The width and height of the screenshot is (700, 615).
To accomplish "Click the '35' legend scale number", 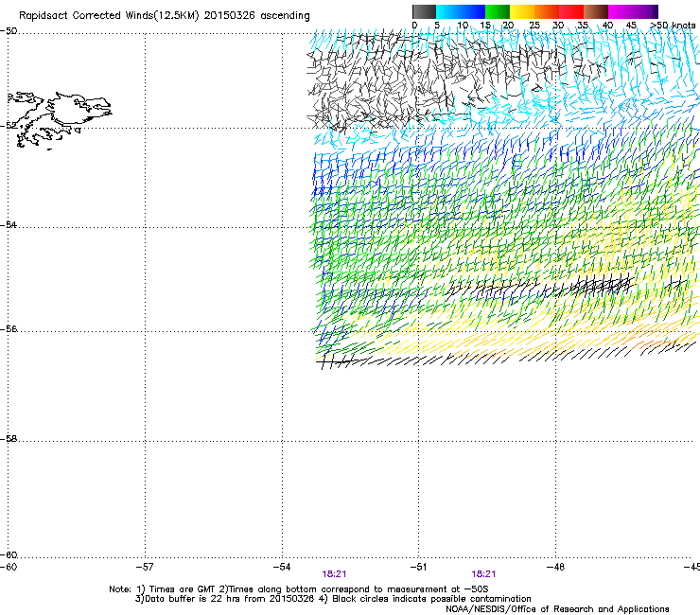I will pos(583,25).
